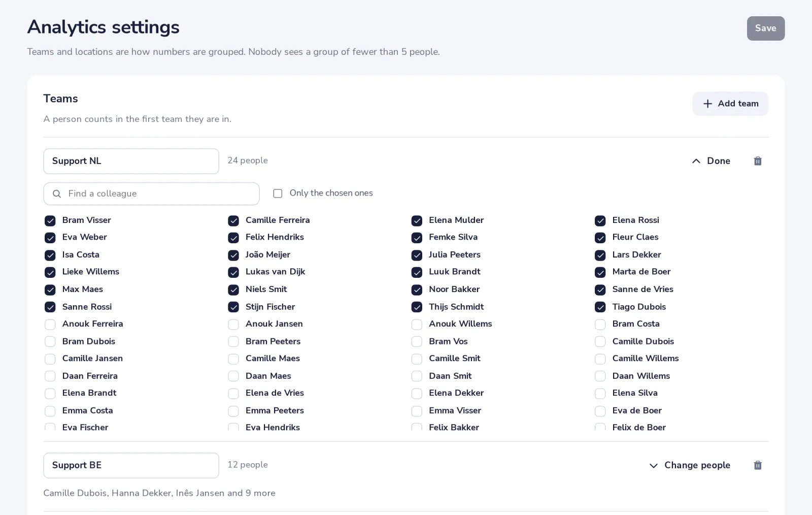Focus the Find a colleague search box
Screen dimensions: 812x515
[151, 194]
